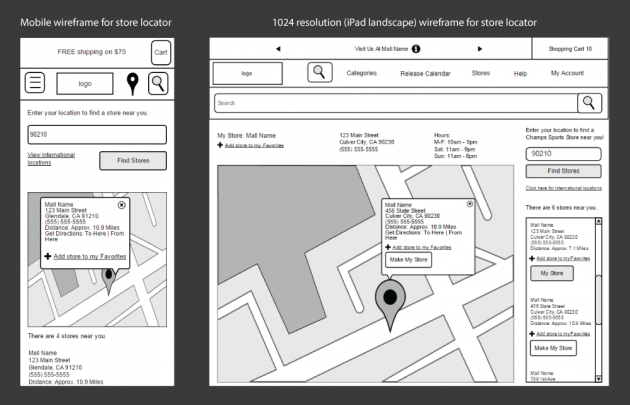Image resolution: width=630 pixels, height=405 pixels.
Task: Open the Categories menu item
Action: (362, 73)
